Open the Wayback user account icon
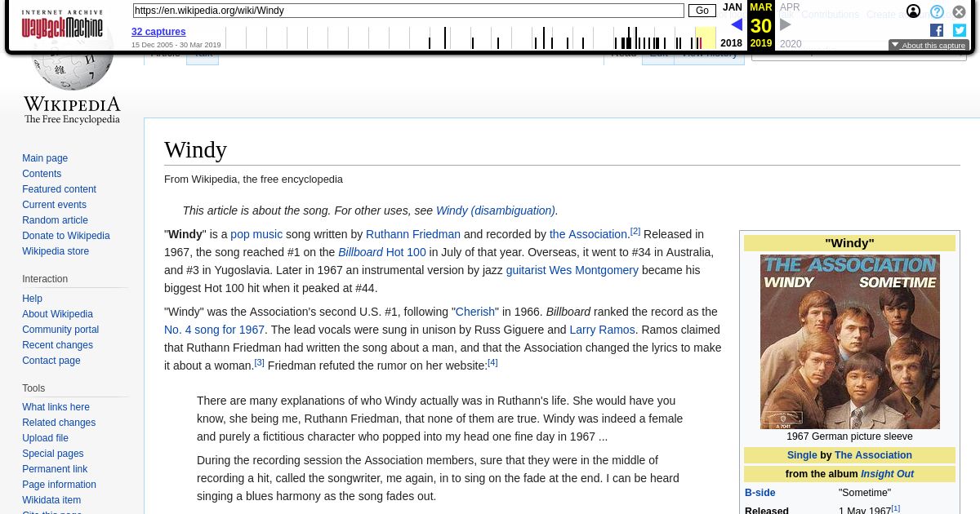980x514 pixels. click(x=913, y=11)
